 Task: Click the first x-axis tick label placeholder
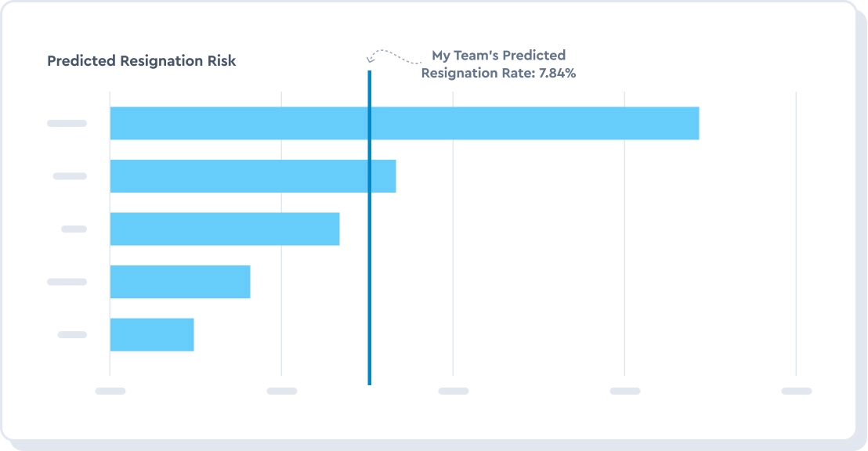click(110, 391)
